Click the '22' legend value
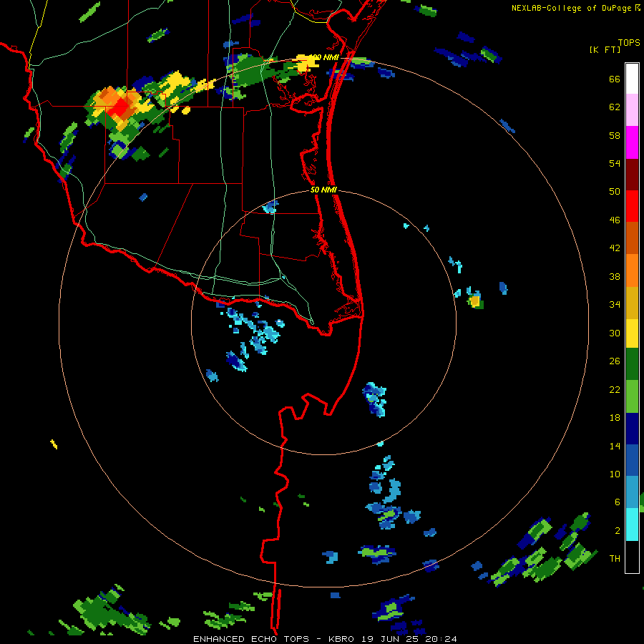Screen dimensions: 644x644 pyautogui.click(x=615, y=390)
